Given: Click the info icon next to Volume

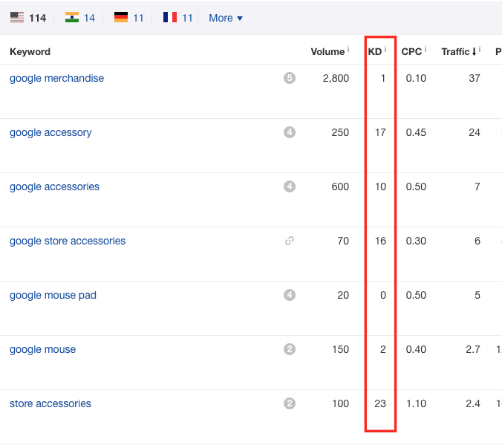Looking at the screenshot, I should (349, 51).
